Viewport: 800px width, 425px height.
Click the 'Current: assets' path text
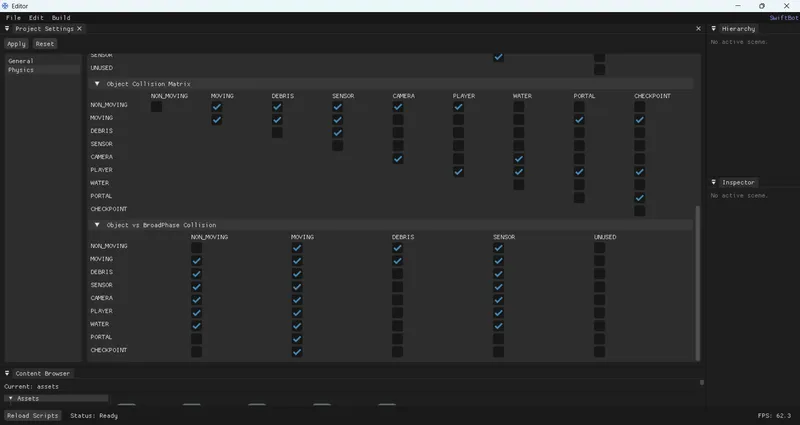click(31, 387)
